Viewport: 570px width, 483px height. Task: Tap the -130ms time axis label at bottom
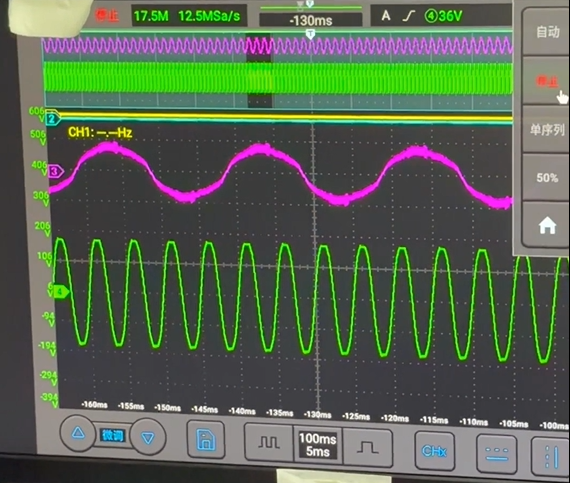pyautogui.click(x=317, y=414)
